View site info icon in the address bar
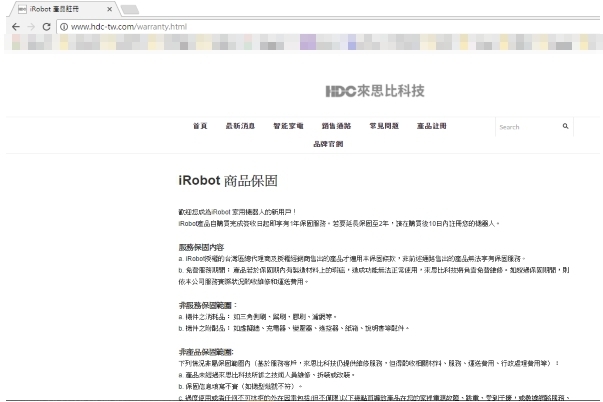 coord(64,27)
